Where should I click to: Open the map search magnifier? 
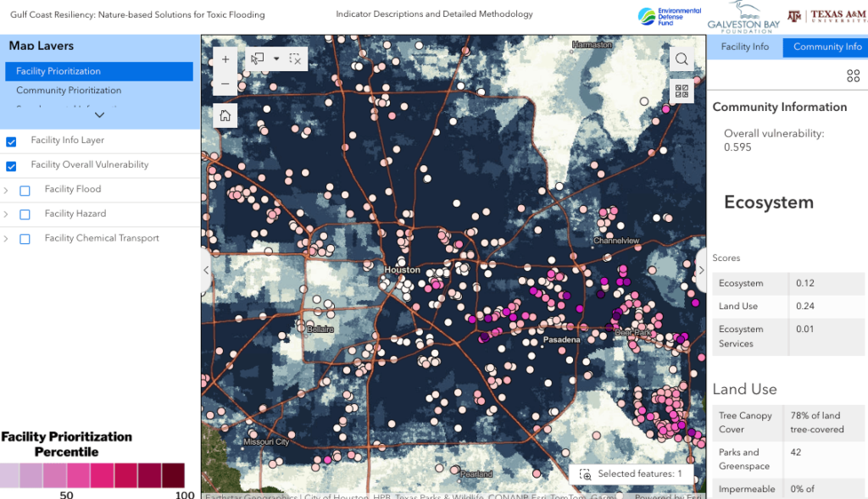[x=682, y=58]
